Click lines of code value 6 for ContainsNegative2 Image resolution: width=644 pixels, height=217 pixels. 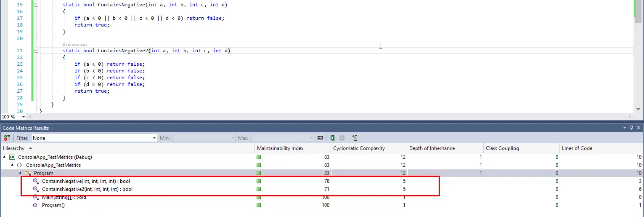(x=640, y=189)
